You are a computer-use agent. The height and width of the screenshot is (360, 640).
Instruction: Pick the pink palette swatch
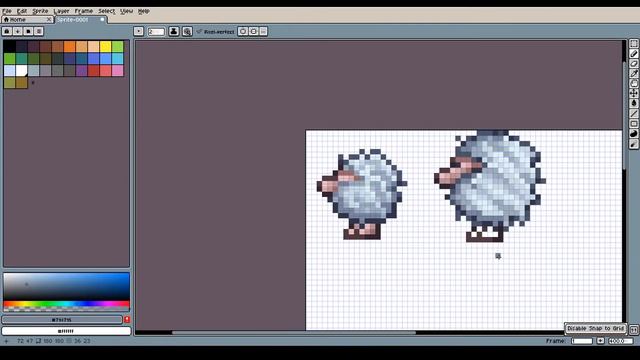pos(118,70)
